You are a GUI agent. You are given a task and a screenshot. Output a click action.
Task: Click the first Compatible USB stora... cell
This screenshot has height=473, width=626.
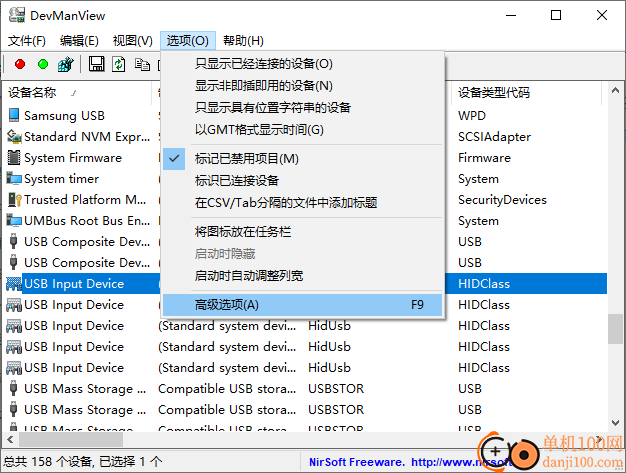pyautogui.click(x=227, y=388)
